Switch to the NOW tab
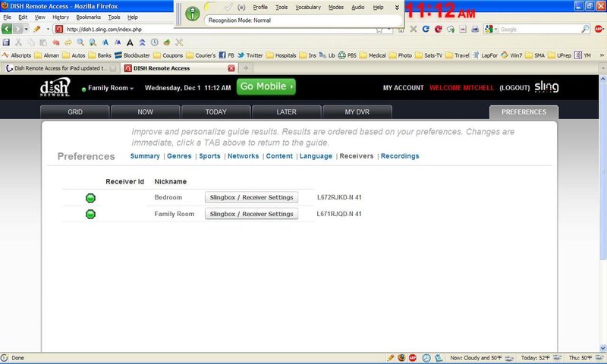Viewport: 607px width, 364px height. [145, 112]
